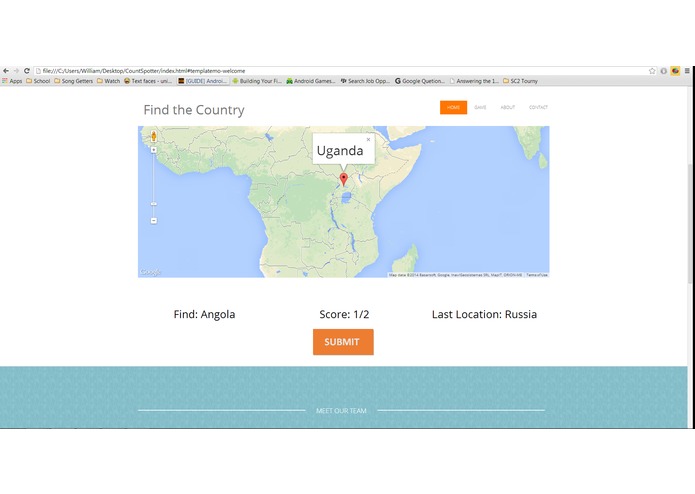Open the Building Your Fi... bookmark

coord(257,81)
